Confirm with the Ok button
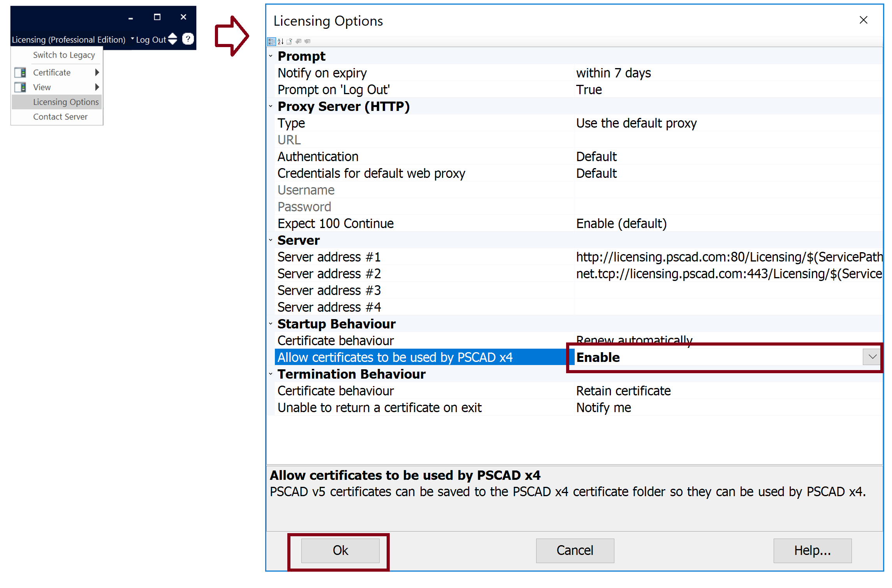The height and width of the screenshot is (588, 892). pos(340,550)
